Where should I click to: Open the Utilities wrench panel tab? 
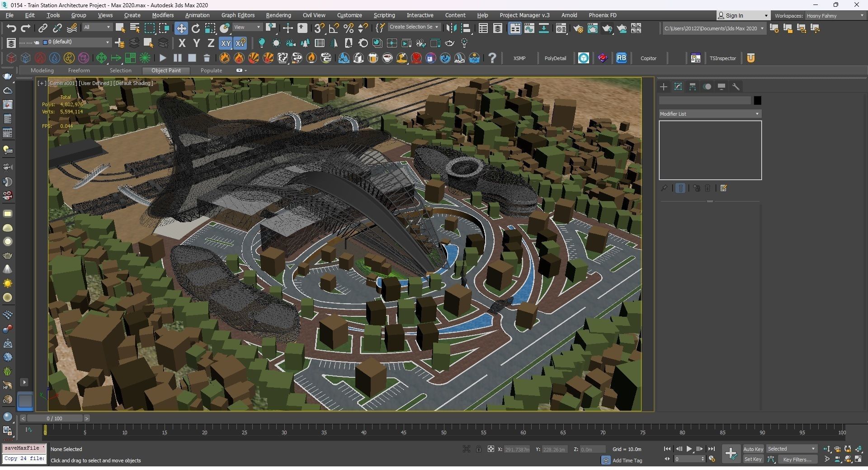[x=736, y=86]
